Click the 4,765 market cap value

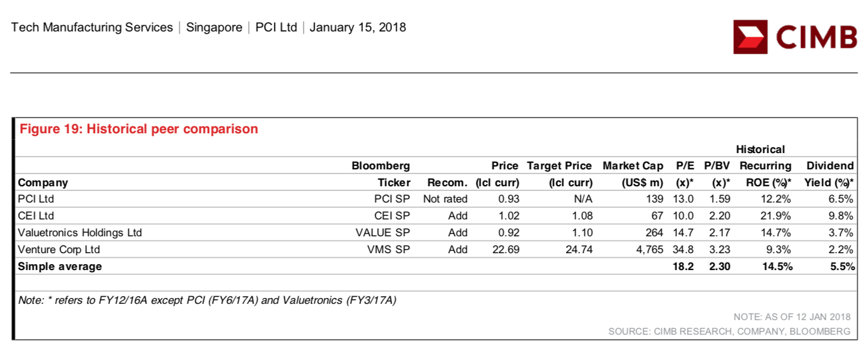(648, 250)
